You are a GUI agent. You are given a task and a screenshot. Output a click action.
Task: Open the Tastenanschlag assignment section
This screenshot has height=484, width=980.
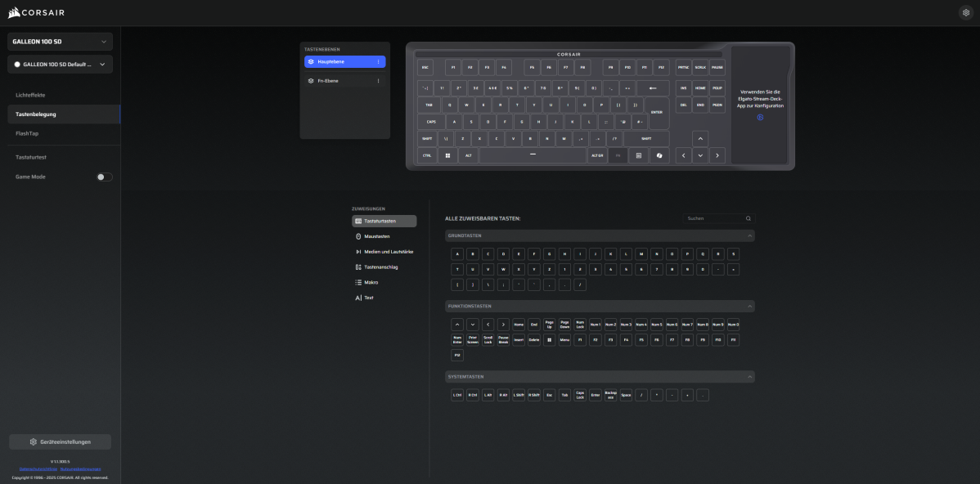(382, 267)
